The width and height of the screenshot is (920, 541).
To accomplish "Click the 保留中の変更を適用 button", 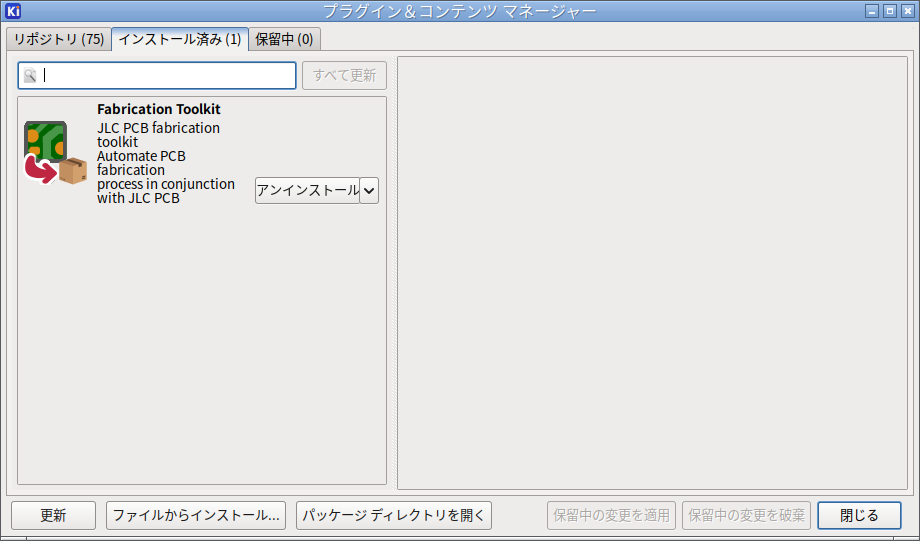I will point(611,515).
